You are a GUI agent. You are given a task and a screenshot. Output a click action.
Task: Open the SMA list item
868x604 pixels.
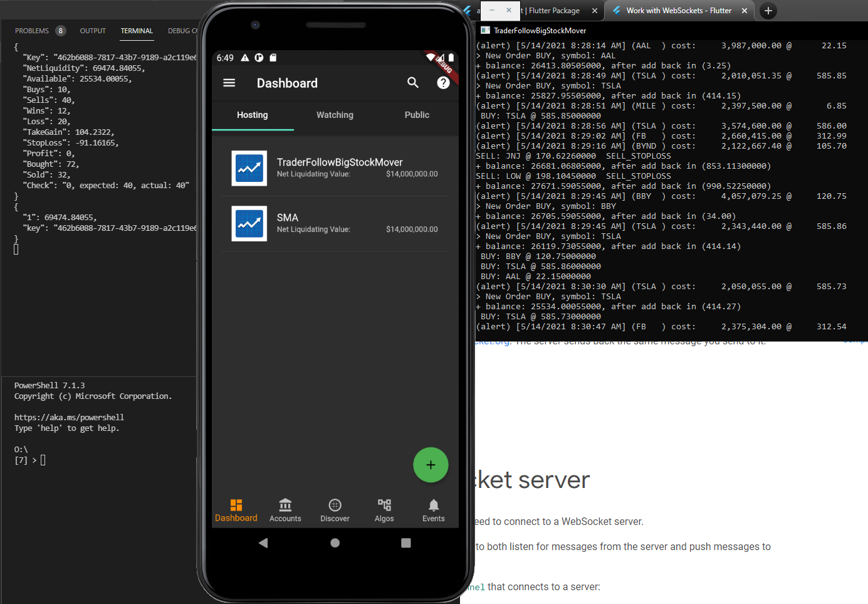(x=335, y=223)
